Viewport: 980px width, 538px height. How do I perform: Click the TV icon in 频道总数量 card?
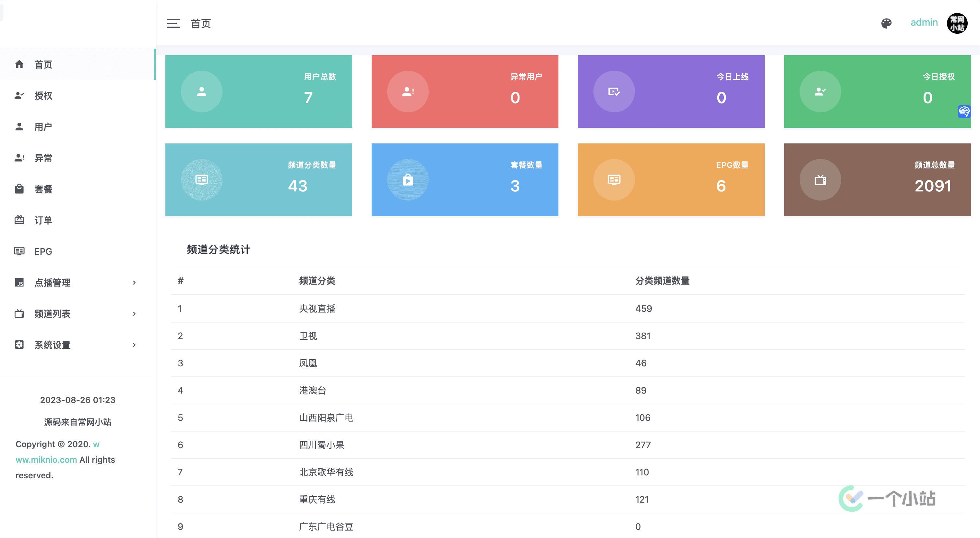click(x=820, y=180)
